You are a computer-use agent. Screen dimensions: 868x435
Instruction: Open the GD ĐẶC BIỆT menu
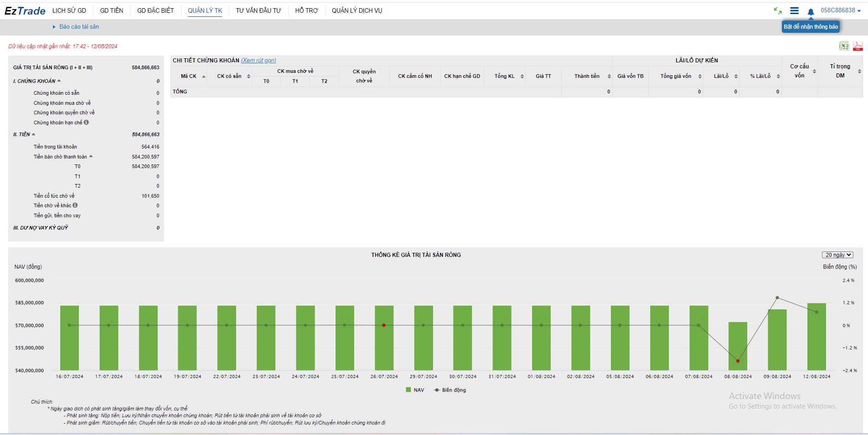pyautogui.click(x=155, y=10)
